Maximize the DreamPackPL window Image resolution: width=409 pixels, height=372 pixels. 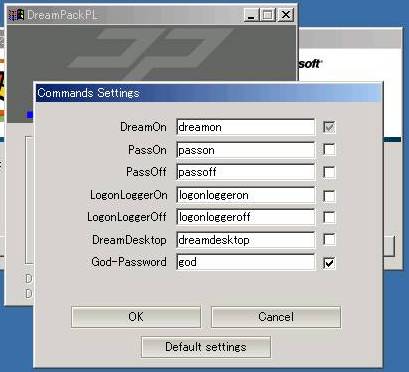(267, 15)
